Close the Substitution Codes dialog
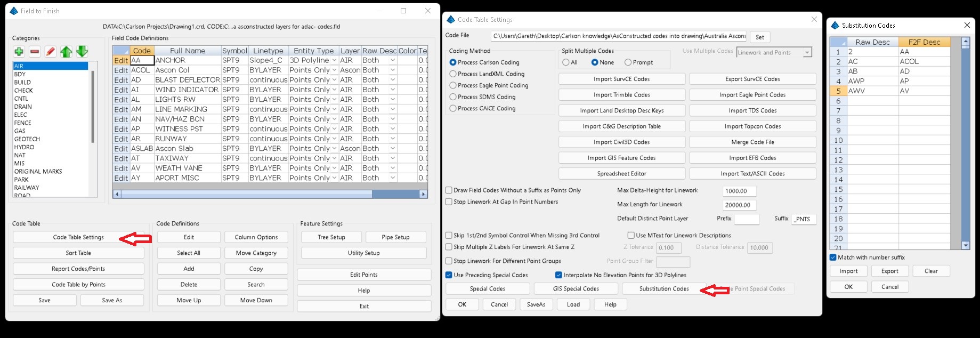This screenshot has height=338, width=980. (967, 25)
